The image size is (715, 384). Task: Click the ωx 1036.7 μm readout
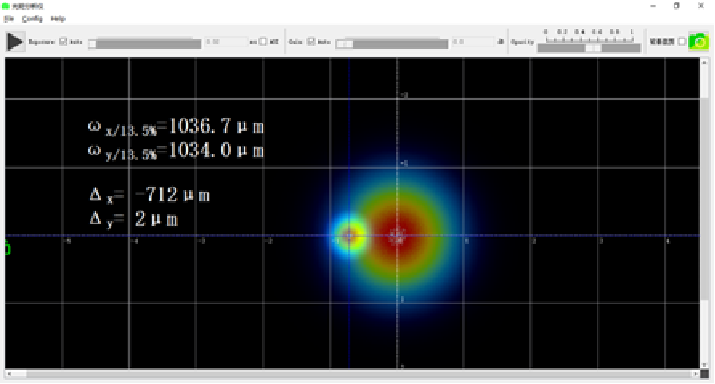tap(176, 127)
